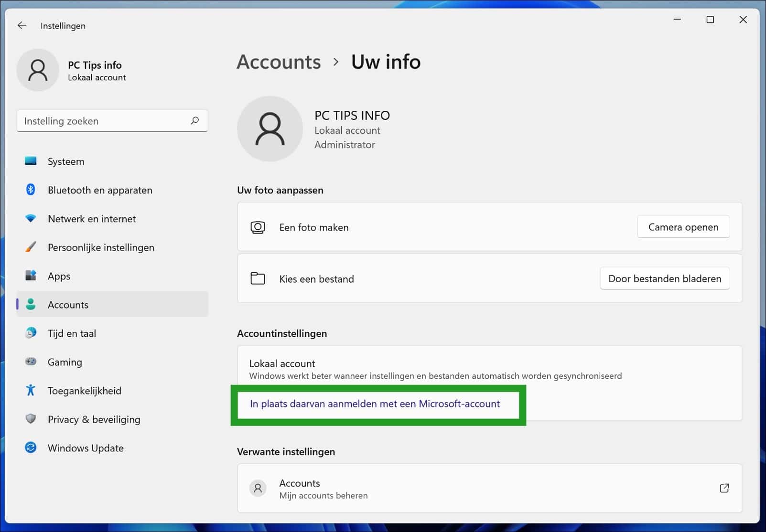Open Privacy & beveiliging via the shield icon
The width and height of the screenshot is (766, 532).
pyautogui.click(x=31, y=419)
